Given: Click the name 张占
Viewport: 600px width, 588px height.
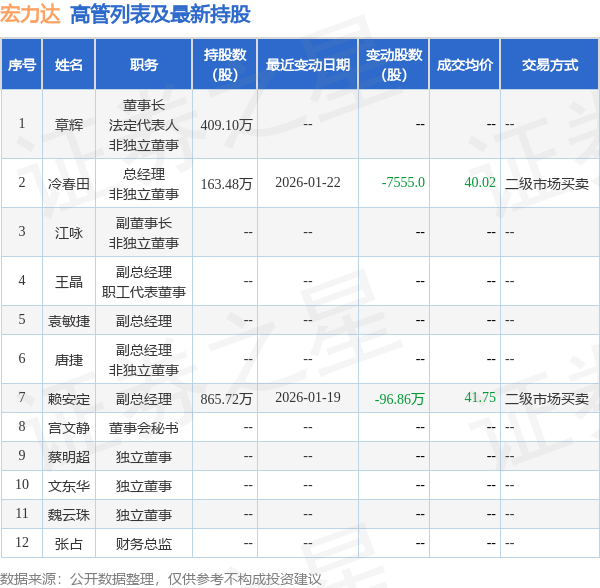Looking at the screenshot, I should coord(68,544).
